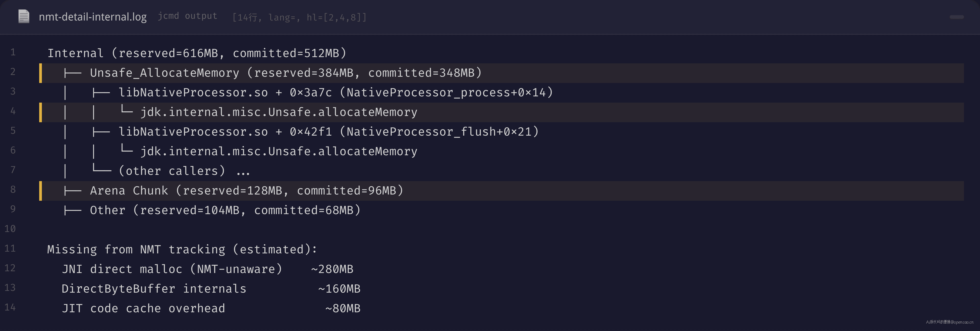980x331 pixels.
Task: Select the JIT code cache overhead line
Action: (211, 308)
